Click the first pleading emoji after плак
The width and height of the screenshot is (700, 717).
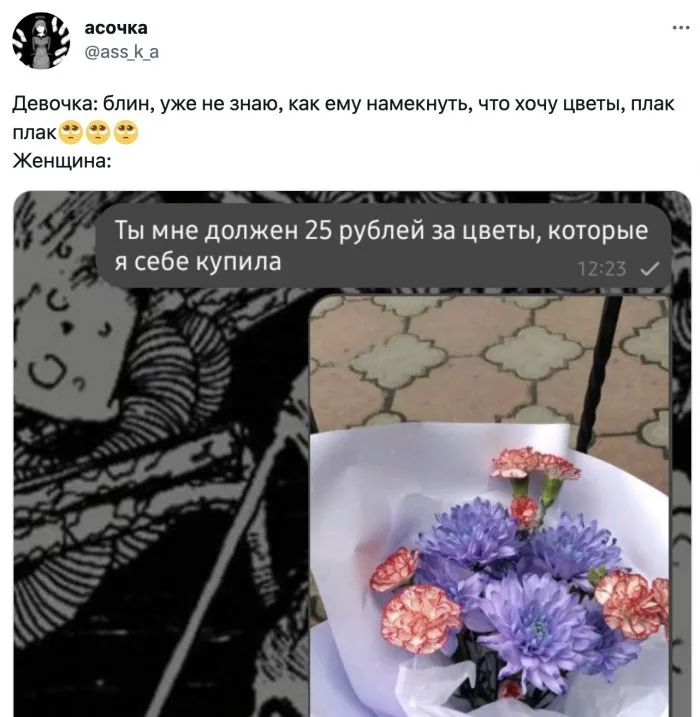pos(70,133)
